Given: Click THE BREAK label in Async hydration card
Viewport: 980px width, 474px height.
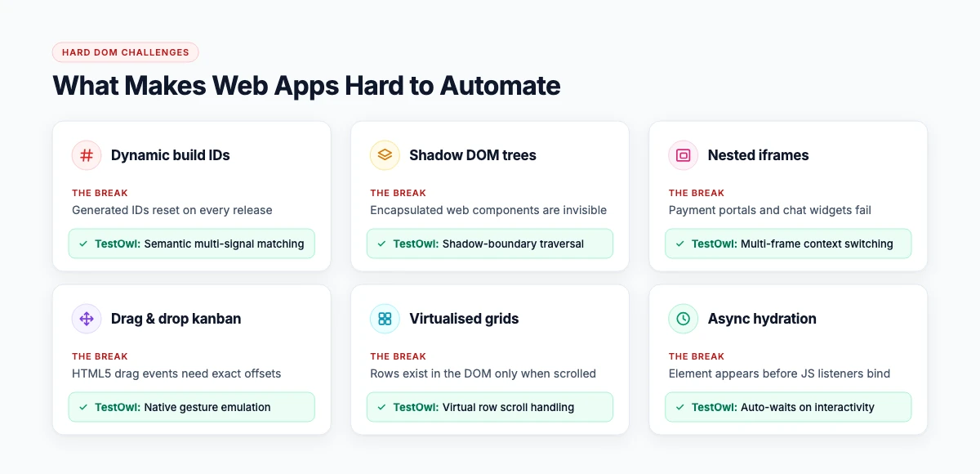Looking at the screenshot, I should coord(696,356).
